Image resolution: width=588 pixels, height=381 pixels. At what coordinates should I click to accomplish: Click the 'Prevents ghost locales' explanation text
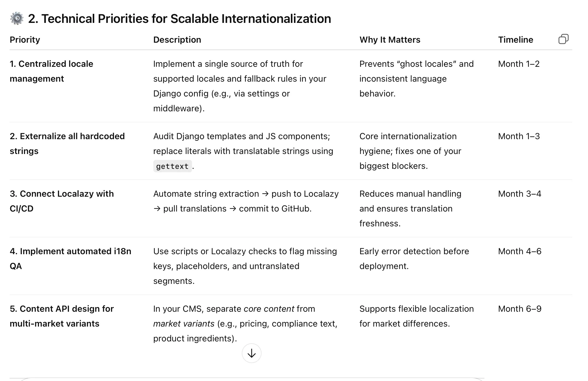point(416,79)
